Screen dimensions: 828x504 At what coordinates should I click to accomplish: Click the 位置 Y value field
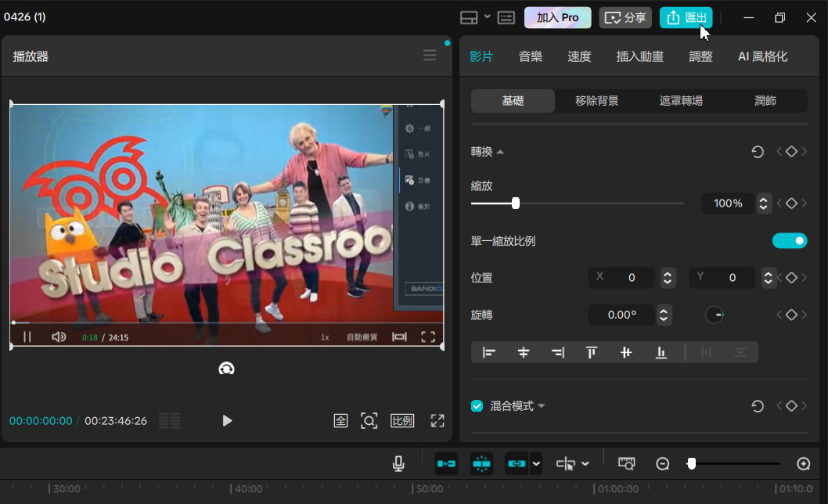(x=722, y=277)
